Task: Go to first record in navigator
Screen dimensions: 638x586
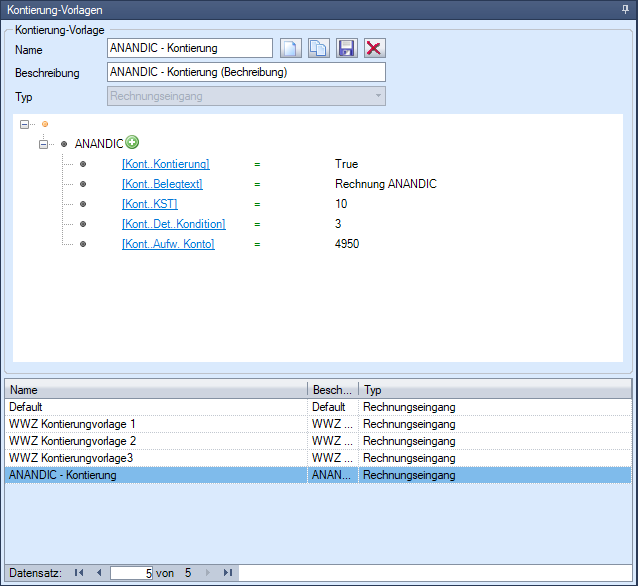Action: point(79,573)
